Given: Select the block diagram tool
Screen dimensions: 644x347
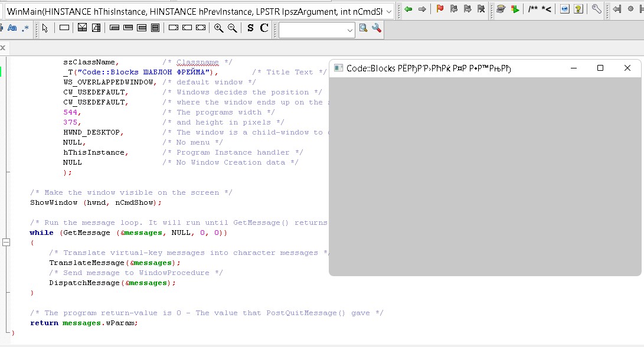Looking at the screenshot, I should (155, 28).
